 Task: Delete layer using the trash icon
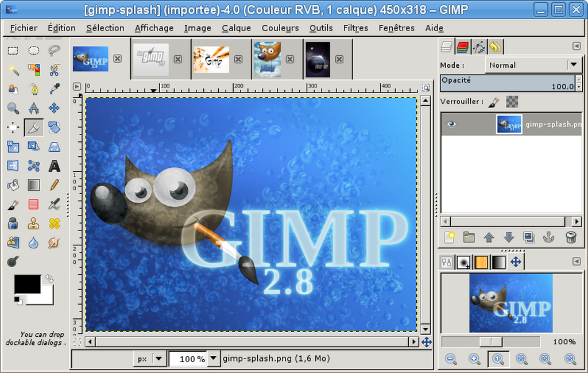(x=570, y=237)
